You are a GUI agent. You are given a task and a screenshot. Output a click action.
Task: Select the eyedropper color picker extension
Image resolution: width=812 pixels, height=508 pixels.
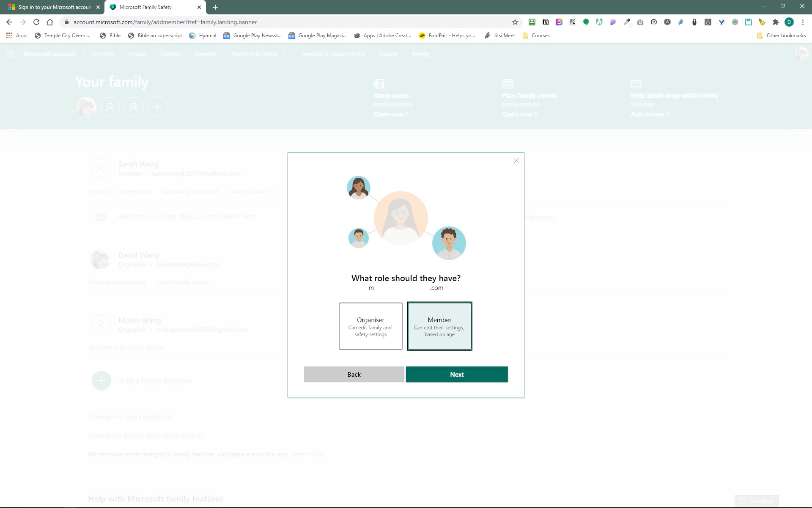627,22
